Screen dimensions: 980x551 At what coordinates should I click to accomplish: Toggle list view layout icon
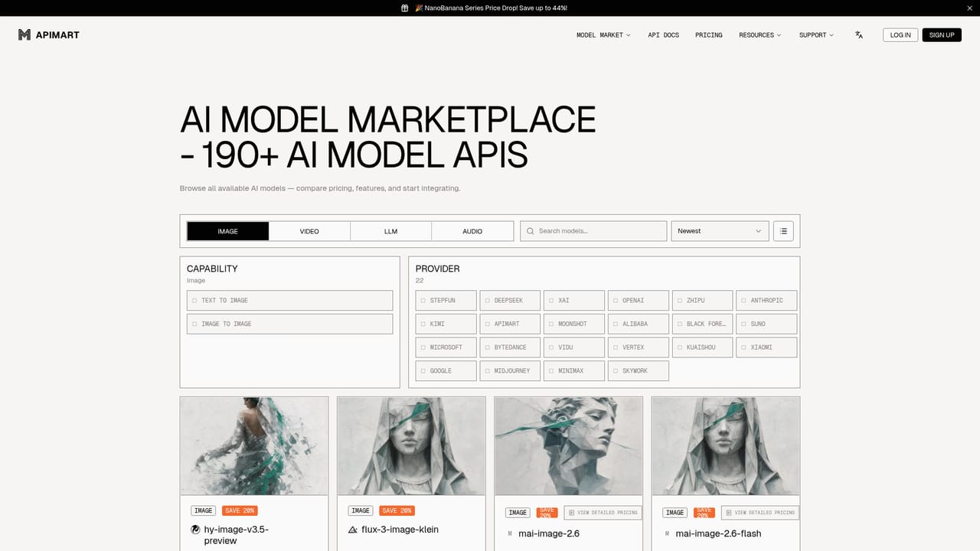click(783, 231)
